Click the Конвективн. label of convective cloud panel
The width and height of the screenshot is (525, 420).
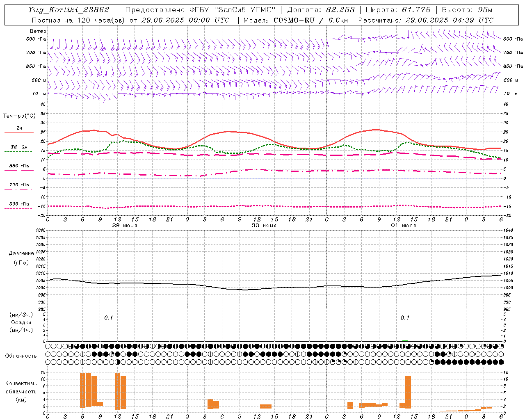tap(21, 383)
